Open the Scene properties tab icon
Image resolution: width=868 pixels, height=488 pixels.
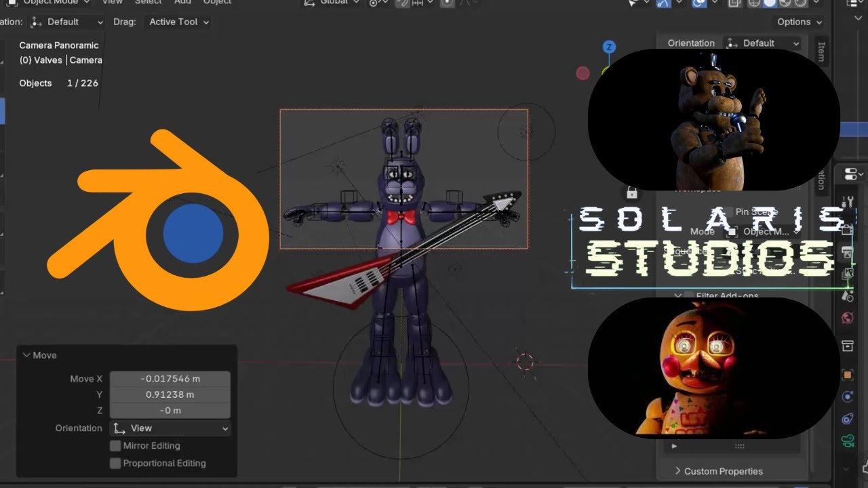[848, 296]
